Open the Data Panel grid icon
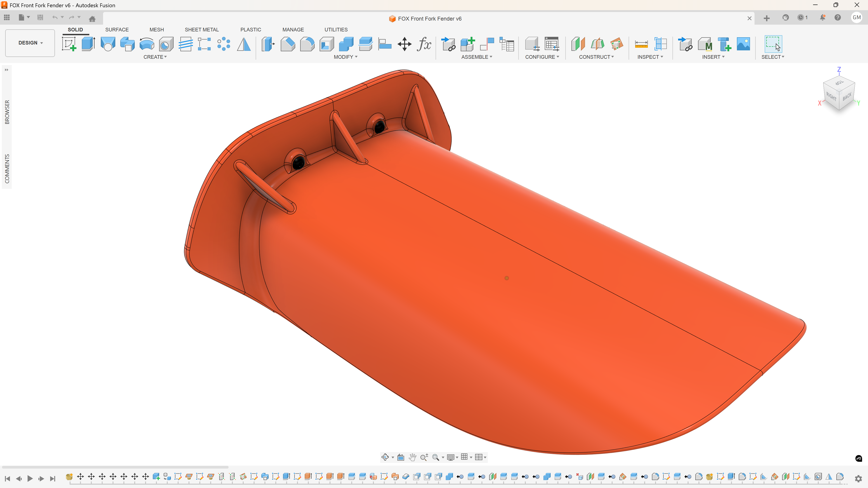This screenshot has width=868, height=488. [7, 18]
